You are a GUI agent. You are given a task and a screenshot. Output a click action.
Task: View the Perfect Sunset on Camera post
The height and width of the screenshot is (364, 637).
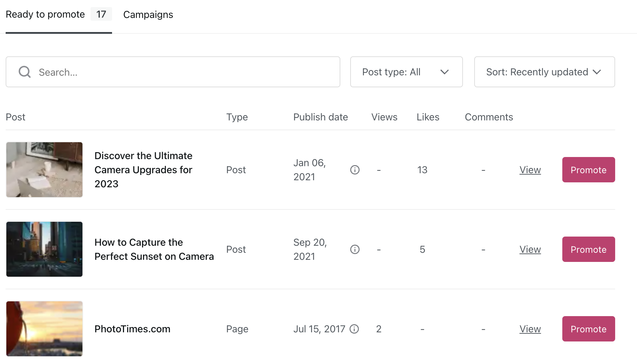(x=530, y=249)
